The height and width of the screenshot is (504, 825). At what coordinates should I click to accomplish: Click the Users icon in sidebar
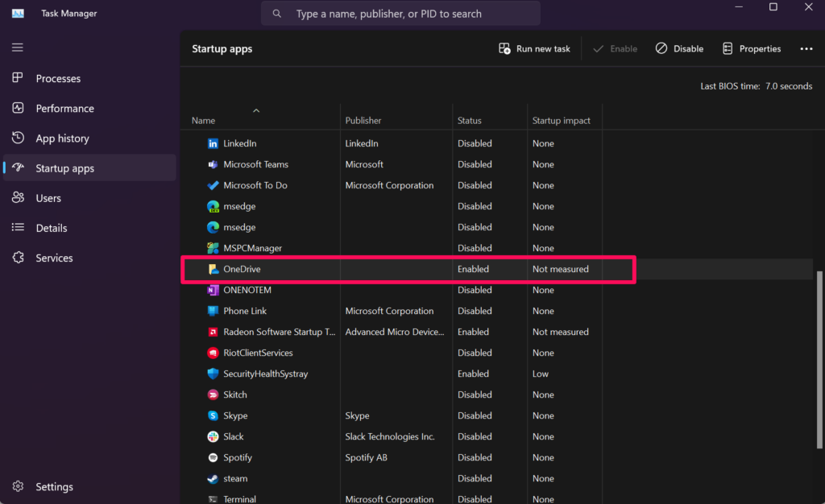coord(18,198)
